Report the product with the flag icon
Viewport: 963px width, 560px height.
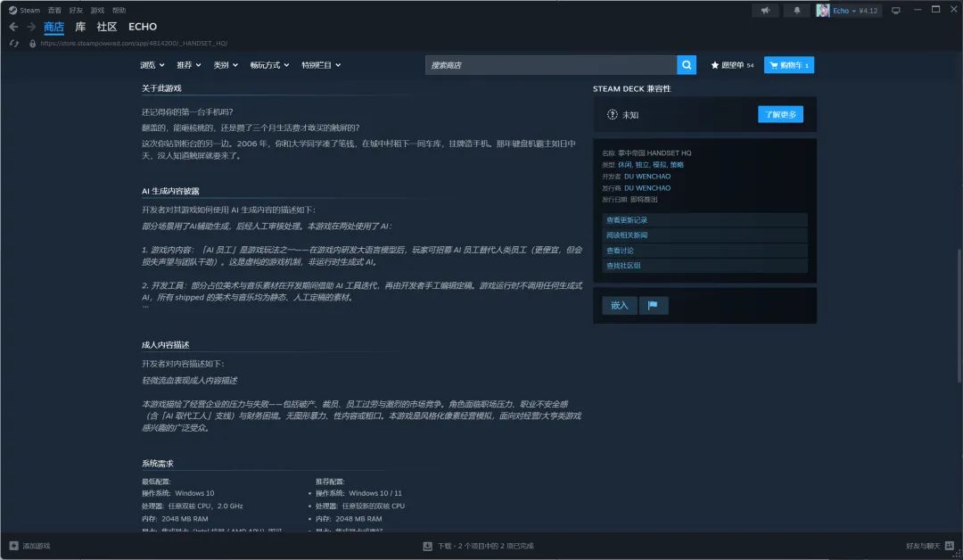[653, 305]
